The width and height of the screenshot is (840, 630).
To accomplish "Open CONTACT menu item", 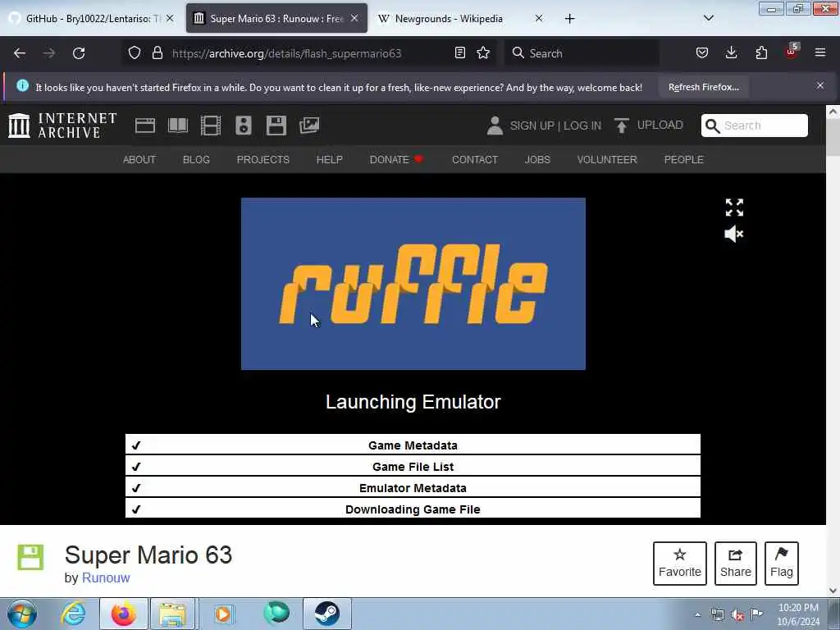I will pos(475,160).
